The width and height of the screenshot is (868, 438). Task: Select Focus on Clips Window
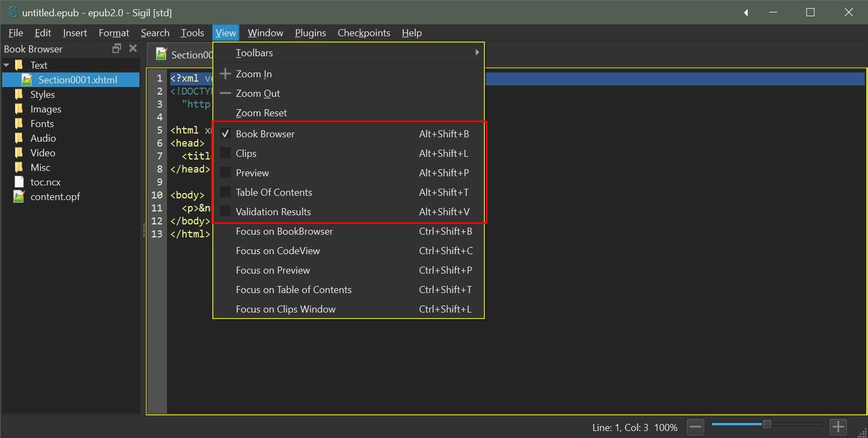[x=349, y=309]
